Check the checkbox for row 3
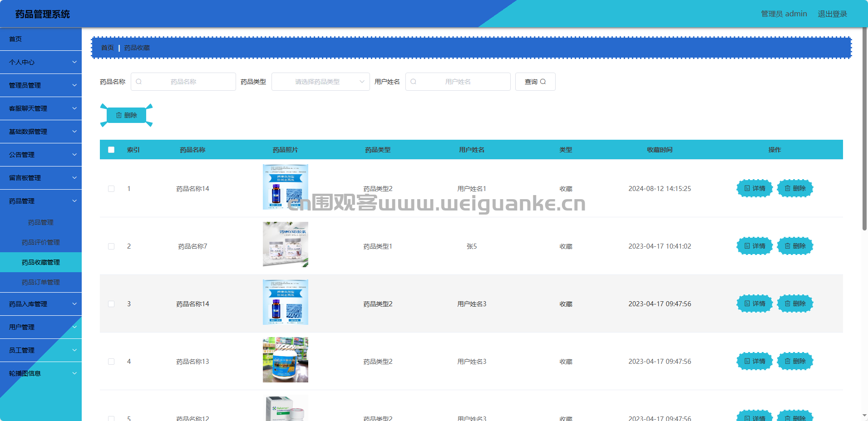This screenshot has width=868, height=421. pos(111,304)
